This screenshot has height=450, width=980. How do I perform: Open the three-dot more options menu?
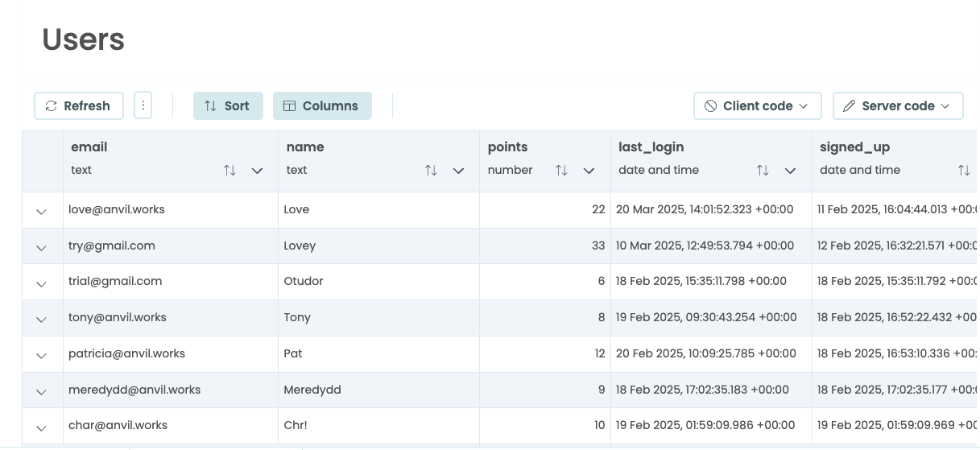click(x=143, y=105)
